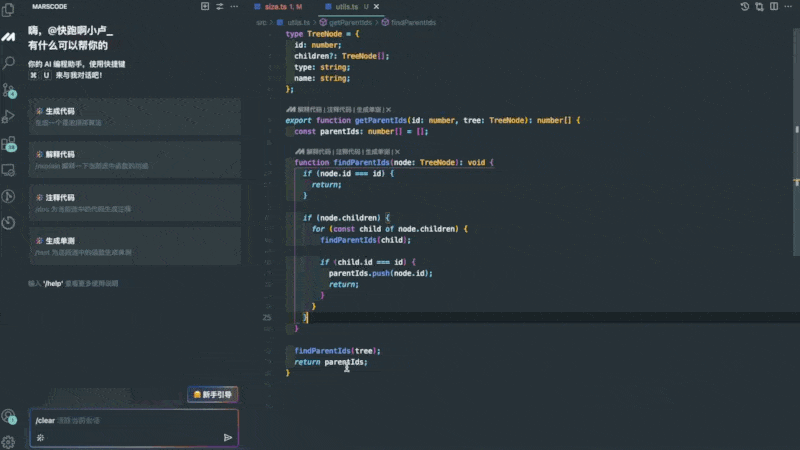Open the Manage settings gear

click(x=8, y=442)
